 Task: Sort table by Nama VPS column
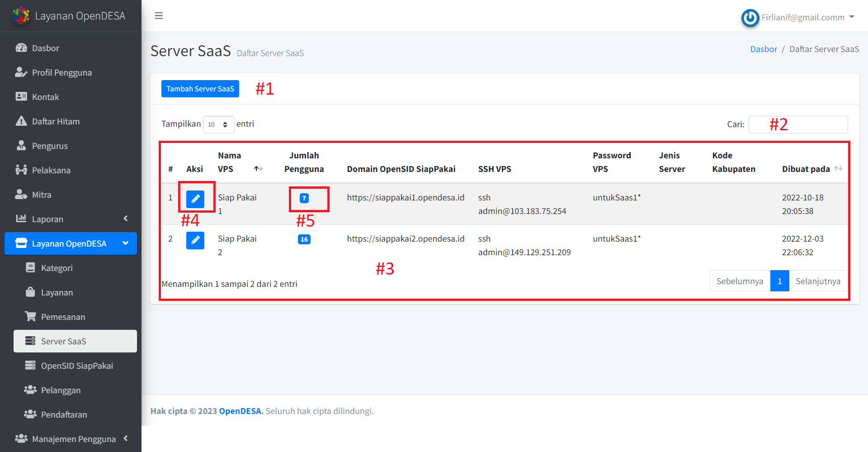pyautogui.click(x=240, y=162)
